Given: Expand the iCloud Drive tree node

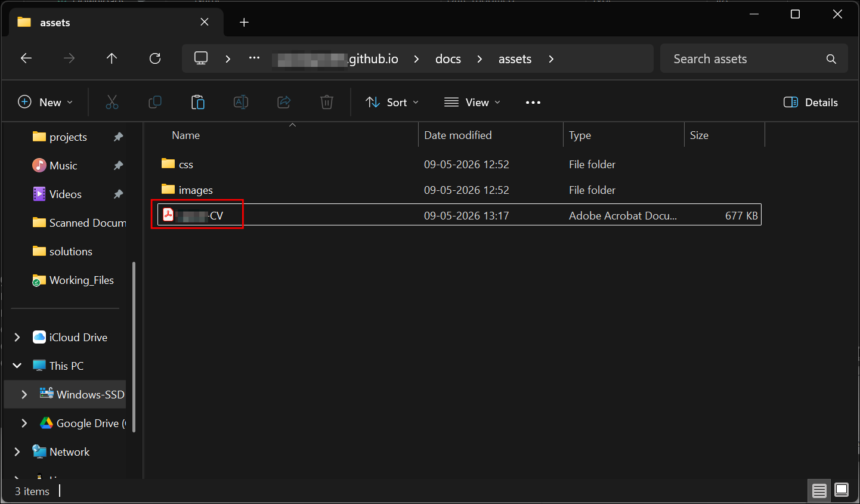Looking at the screenshot, I should pos(17,337).
